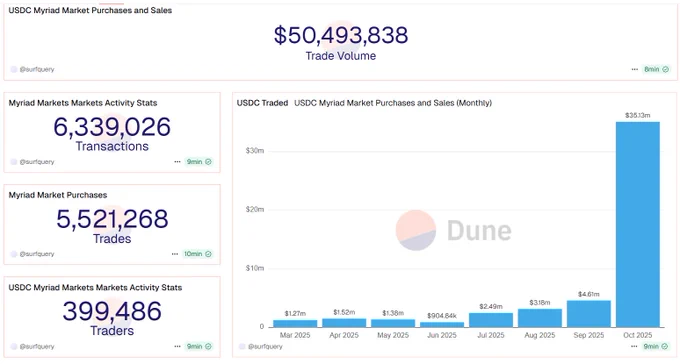This screenshot has height=364, width=680.
Task: Select the Sep 2025 bar in the chart
Action: [588, 314]
